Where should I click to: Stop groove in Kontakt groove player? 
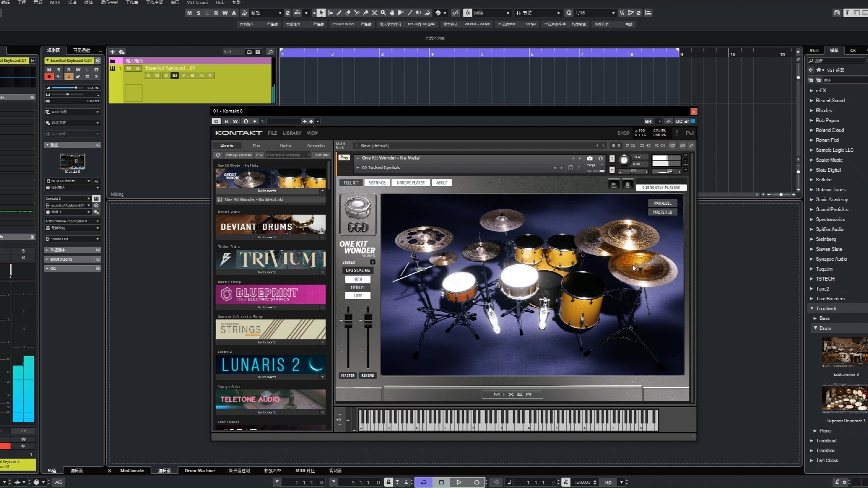(627, 184)
